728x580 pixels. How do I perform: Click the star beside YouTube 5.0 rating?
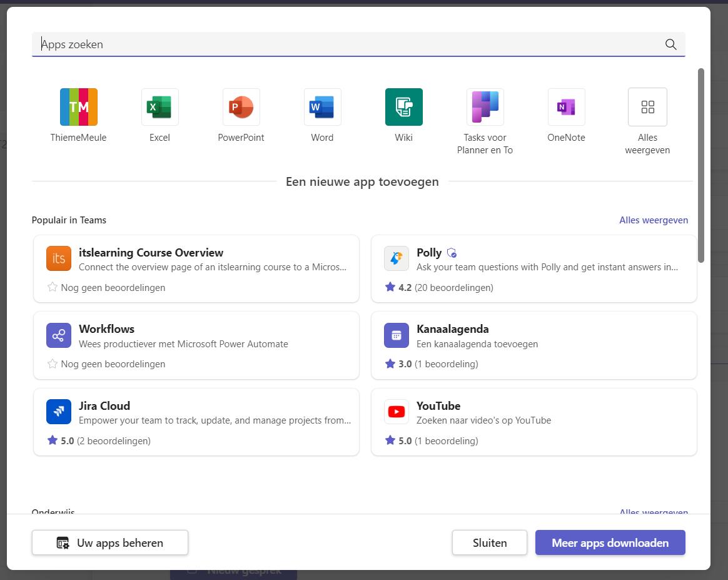point(390,440)
